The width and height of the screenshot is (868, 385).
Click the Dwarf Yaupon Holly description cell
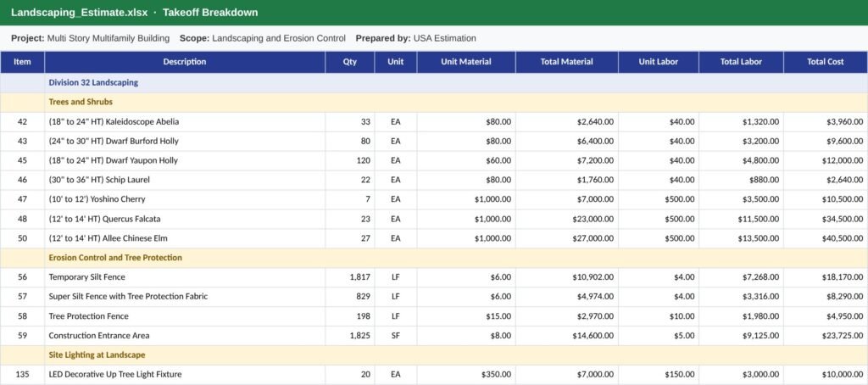coord(185,160)
